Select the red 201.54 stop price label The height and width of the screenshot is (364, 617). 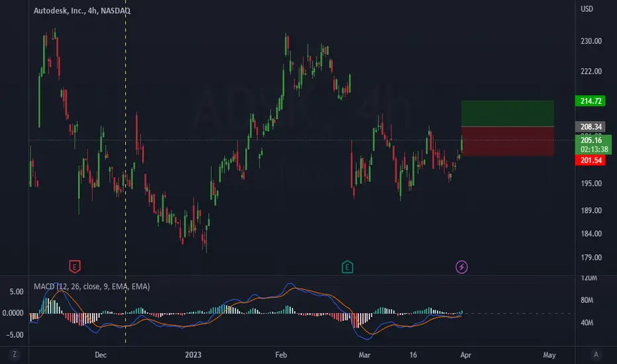(x=591, y=160)
